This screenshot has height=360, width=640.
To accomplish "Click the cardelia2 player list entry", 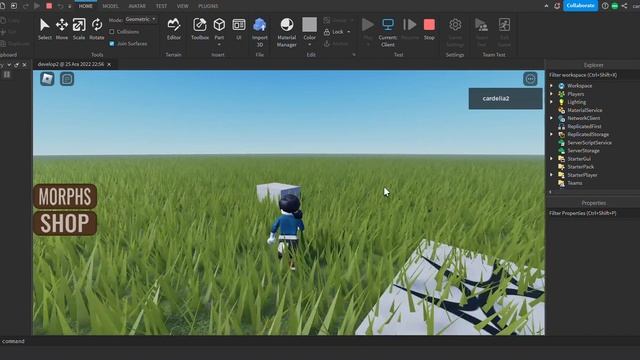I will [505, 98].
